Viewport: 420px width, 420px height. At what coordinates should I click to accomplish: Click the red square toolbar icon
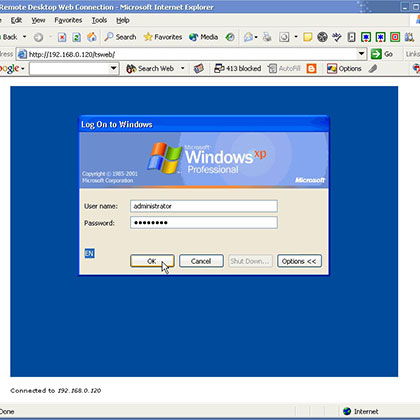point(395,37)
